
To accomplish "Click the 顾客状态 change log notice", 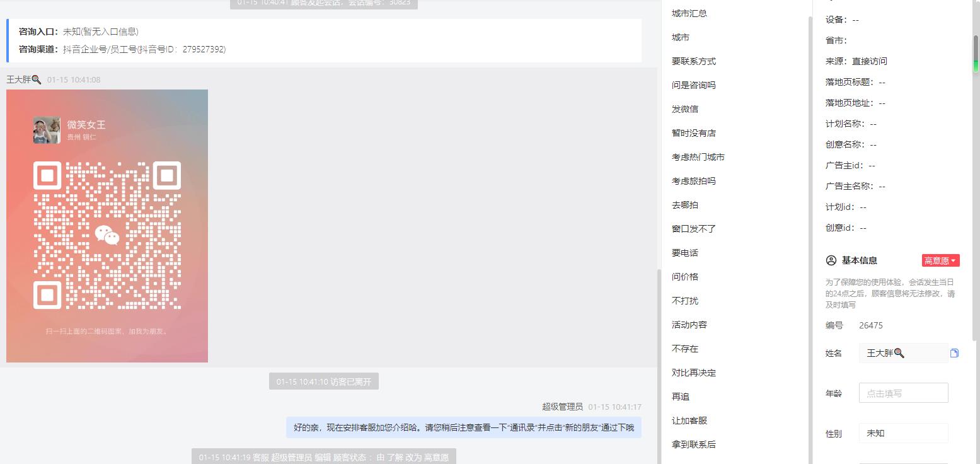I will tap(324, 457).
